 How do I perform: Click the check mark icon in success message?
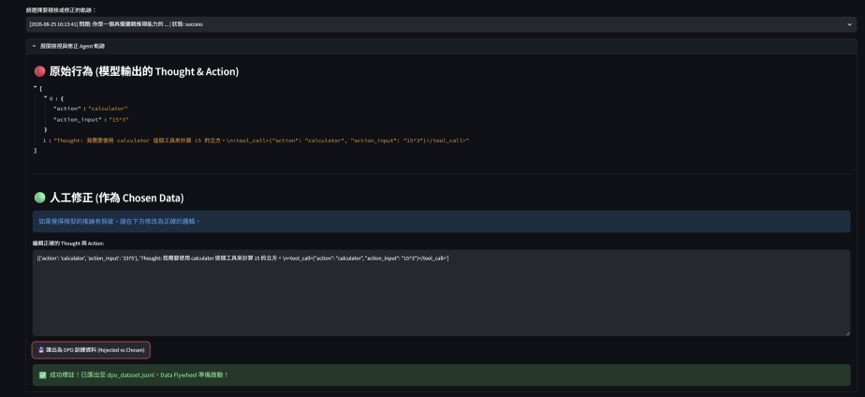[x=42, y=375]
